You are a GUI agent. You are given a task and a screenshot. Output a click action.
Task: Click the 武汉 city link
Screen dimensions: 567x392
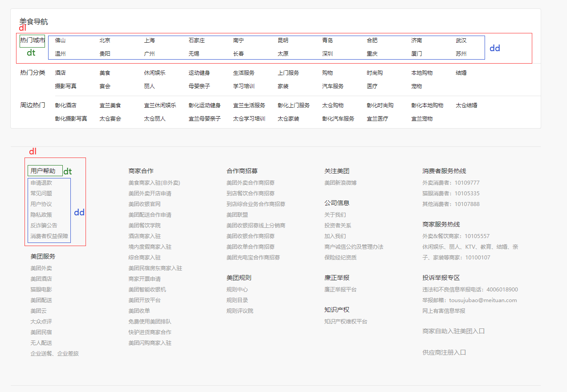coord(461,40)
